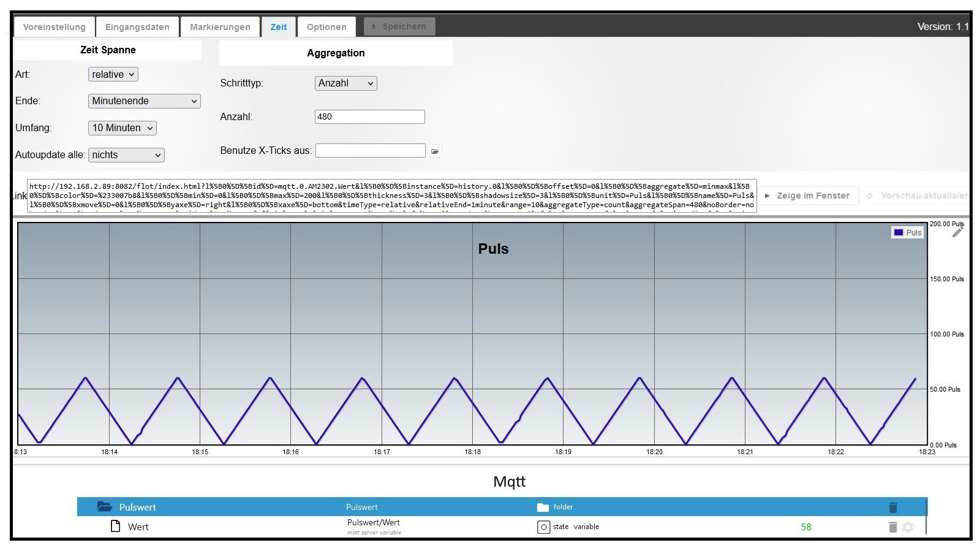The width and height of the screenshot is (980, 548).
Task: Click the chart link URL text area
Action: (392, 196)
